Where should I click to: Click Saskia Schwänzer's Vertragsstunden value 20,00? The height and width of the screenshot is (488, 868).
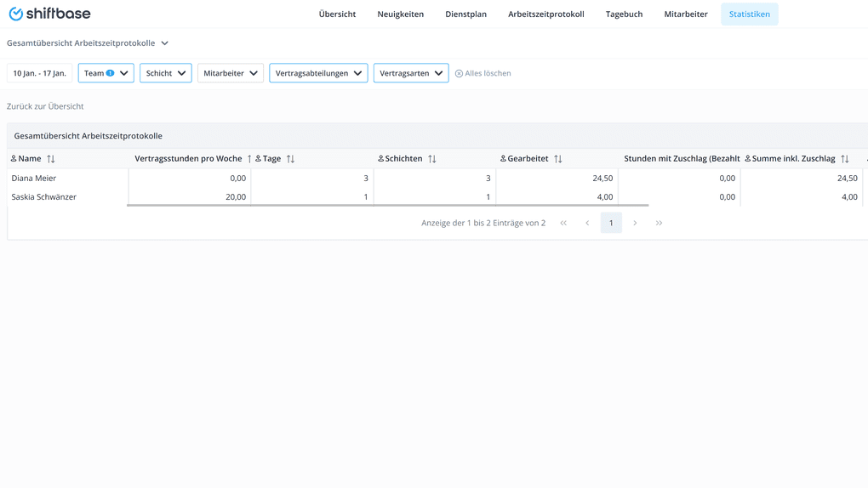[236, 197]
